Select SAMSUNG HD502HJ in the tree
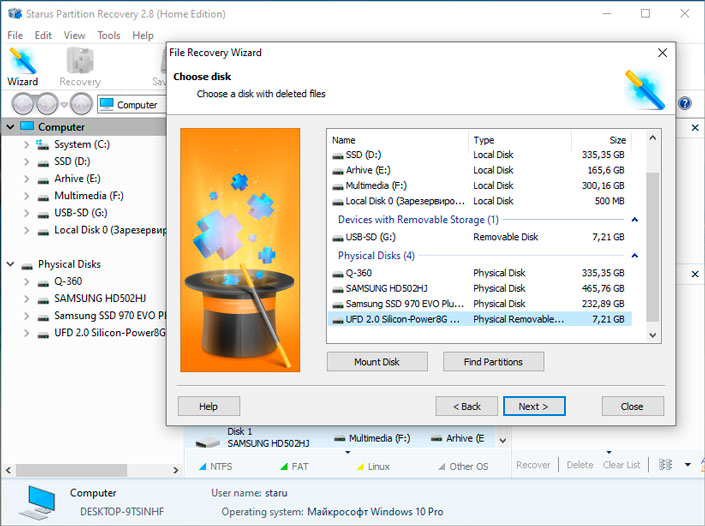This screenshot has width=705, height=526. click(x=100, y=299)
